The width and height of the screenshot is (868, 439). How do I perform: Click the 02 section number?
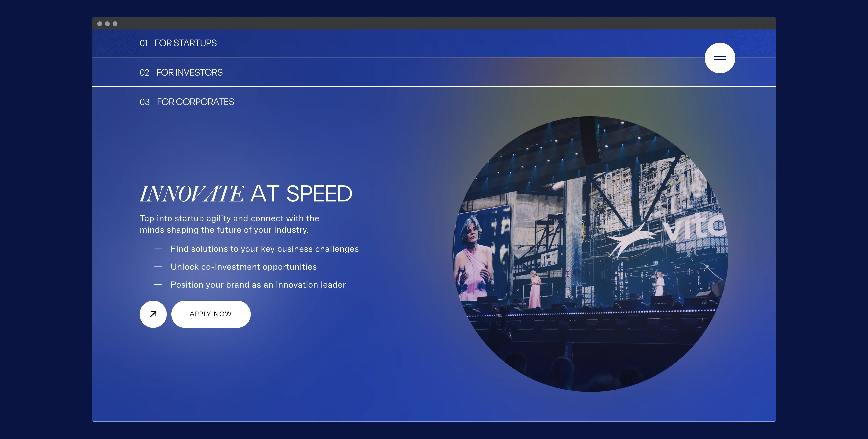click(144, 73)
